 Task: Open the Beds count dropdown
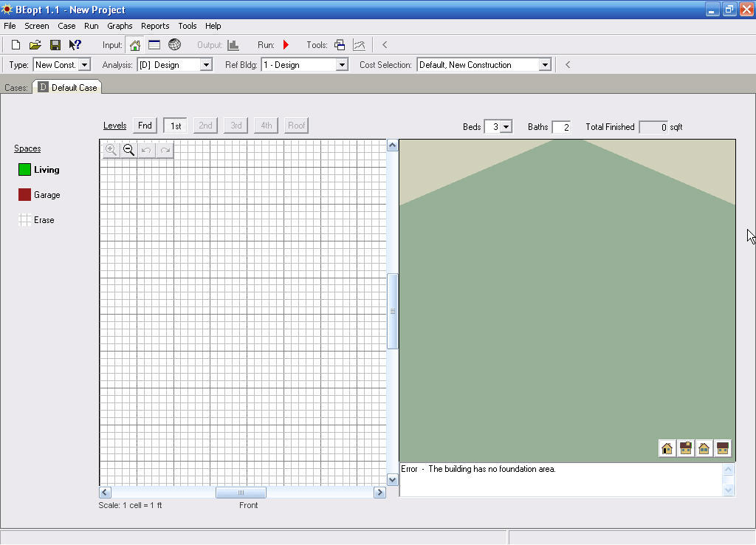click(506, 127)
